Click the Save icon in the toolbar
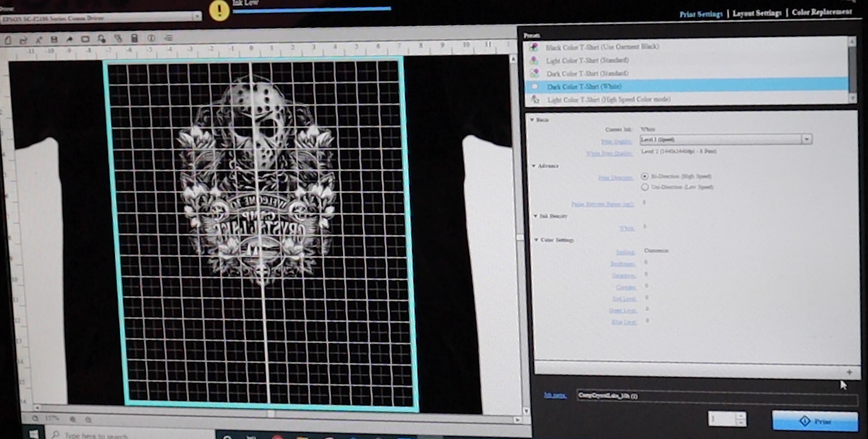Image resolution: width=868 pixels, height=439 pixels. click(x=54, y=40)
